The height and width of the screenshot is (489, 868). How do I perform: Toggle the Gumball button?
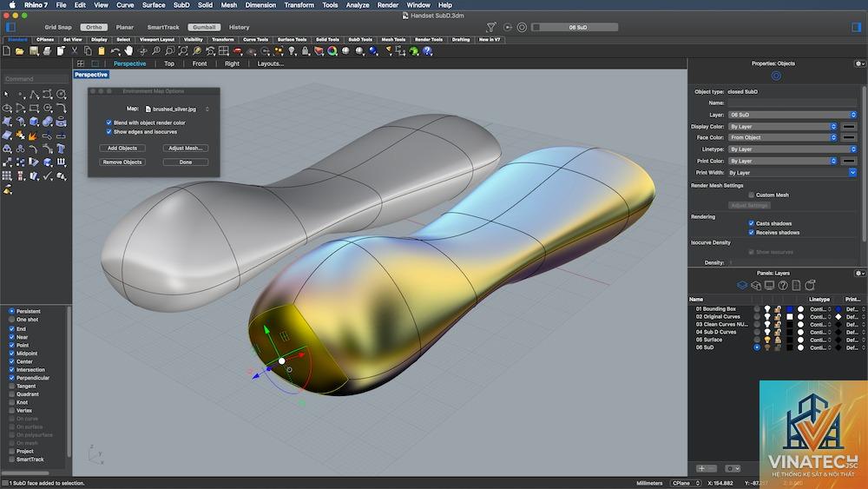(x=204, y=27)
